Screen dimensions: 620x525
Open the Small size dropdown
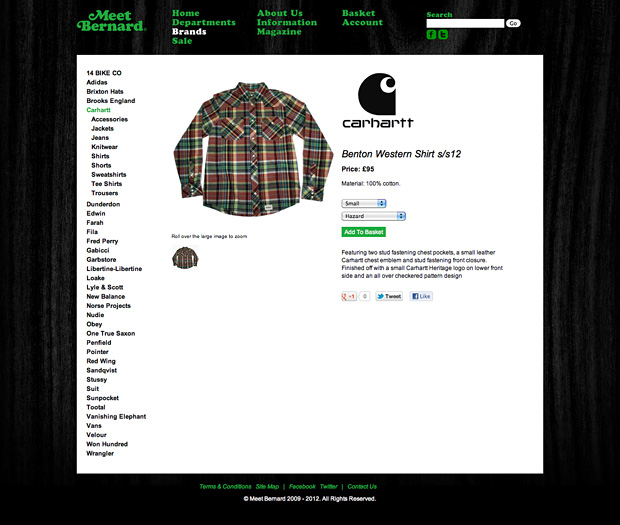pyautogui.click(x=364, y=203)
